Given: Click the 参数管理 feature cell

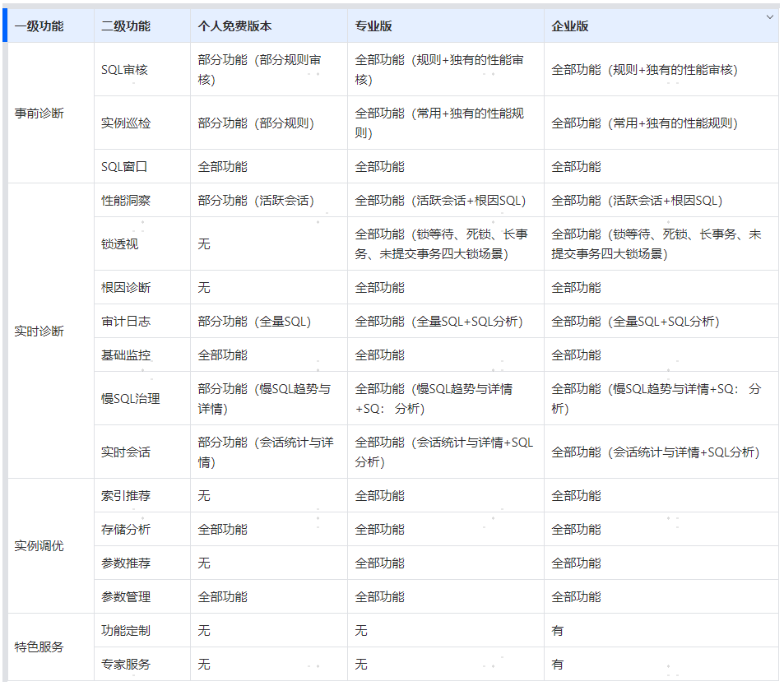Looking at the screenshot, I should [142, 596].
